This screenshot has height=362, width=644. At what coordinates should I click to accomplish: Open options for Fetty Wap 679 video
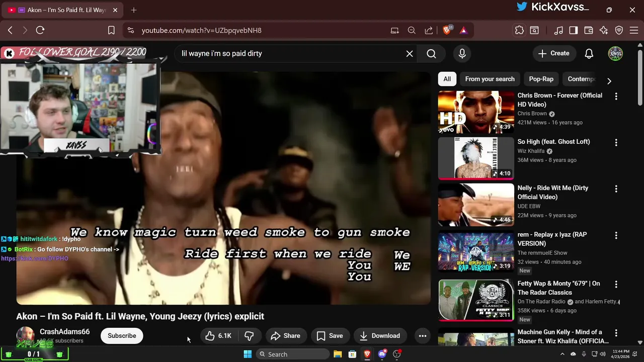(616, 284)
